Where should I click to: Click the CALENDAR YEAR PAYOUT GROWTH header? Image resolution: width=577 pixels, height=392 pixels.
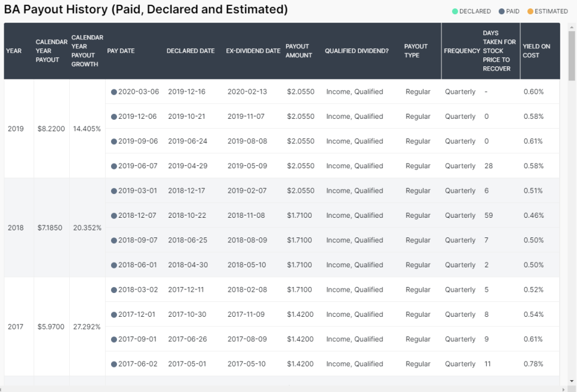coord(87,51)
